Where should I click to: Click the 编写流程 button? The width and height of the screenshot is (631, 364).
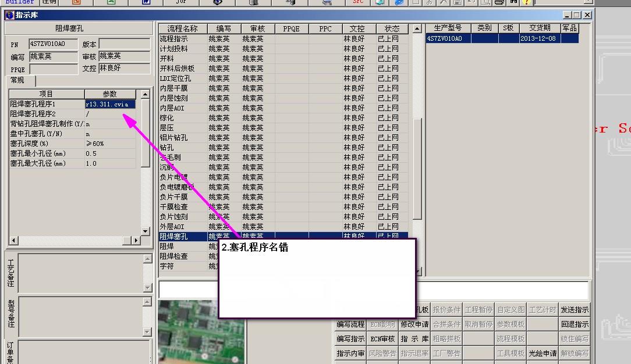point(350,324)
